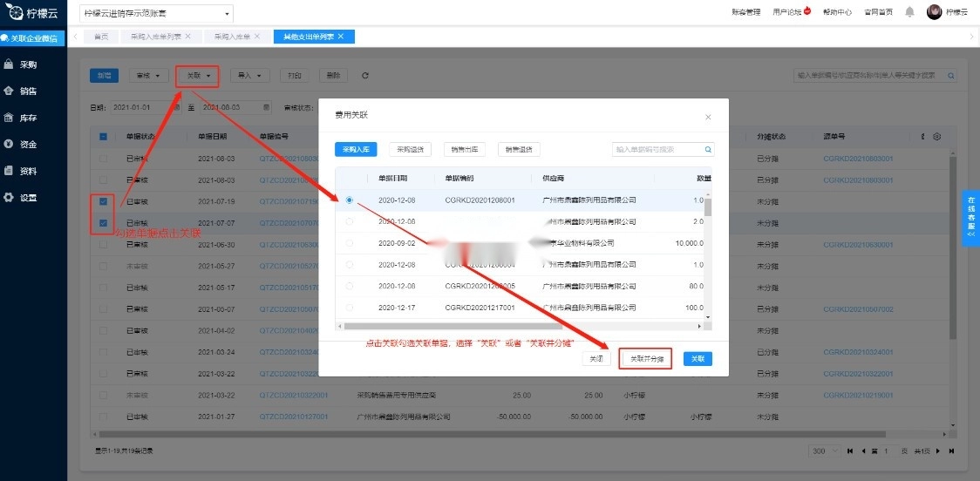Image resolution: width=980 pixels, height=481 pixels.
Task: Close the 费用关联 dialog with X
Action: click(708, 117)
